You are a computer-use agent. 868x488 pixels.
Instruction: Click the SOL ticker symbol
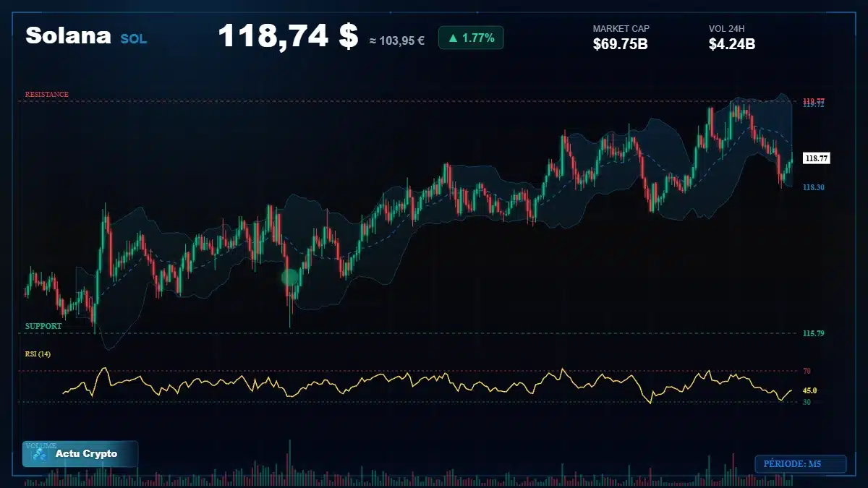[134, 39]
